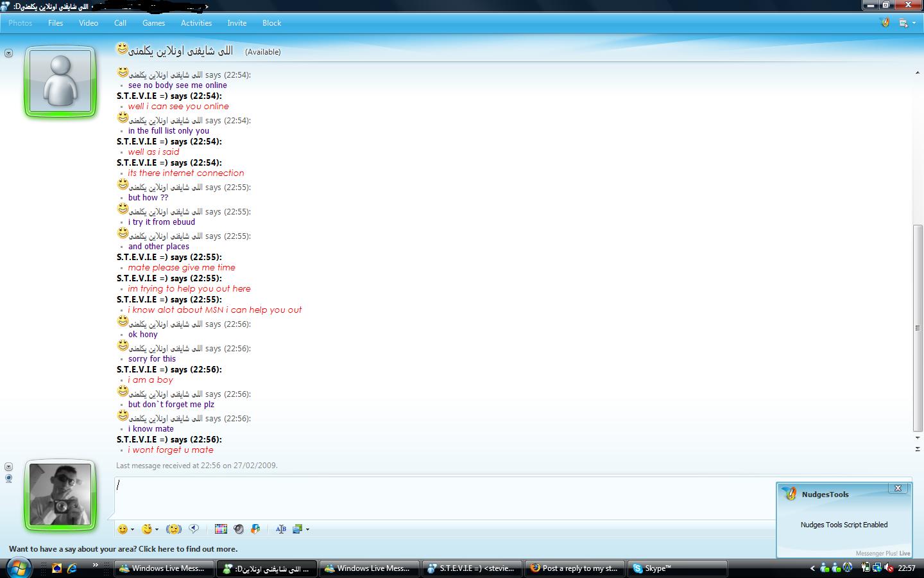Expand the winks dropdown arrow
Screen dimensions: 924x578
[x=157, y=530]
